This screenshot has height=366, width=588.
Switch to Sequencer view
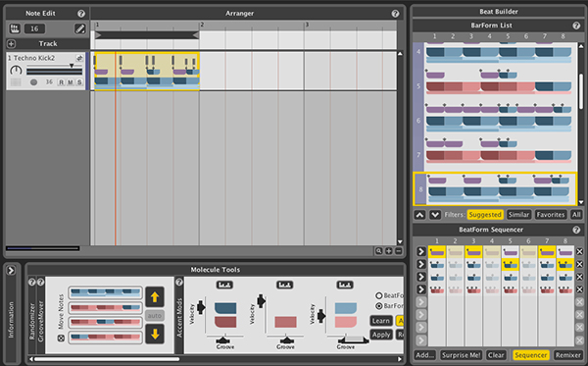coord(530,355)
